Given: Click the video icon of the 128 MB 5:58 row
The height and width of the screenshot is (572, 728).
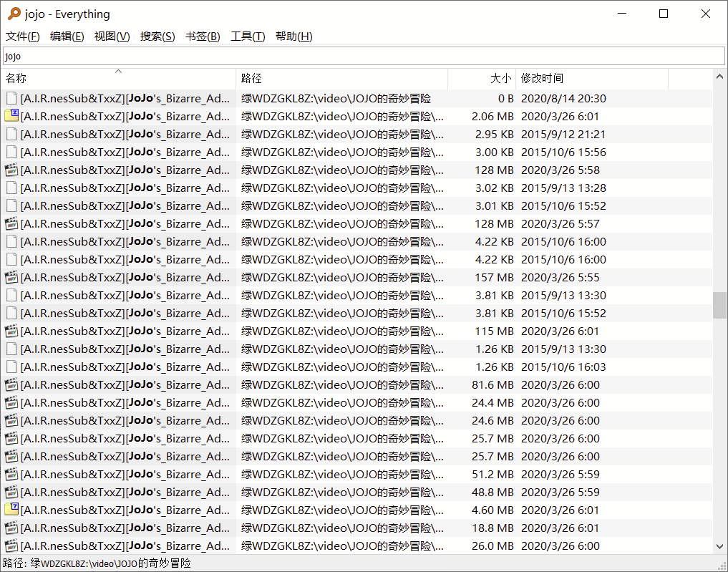Looking at the screenshot, I should 11,170.
